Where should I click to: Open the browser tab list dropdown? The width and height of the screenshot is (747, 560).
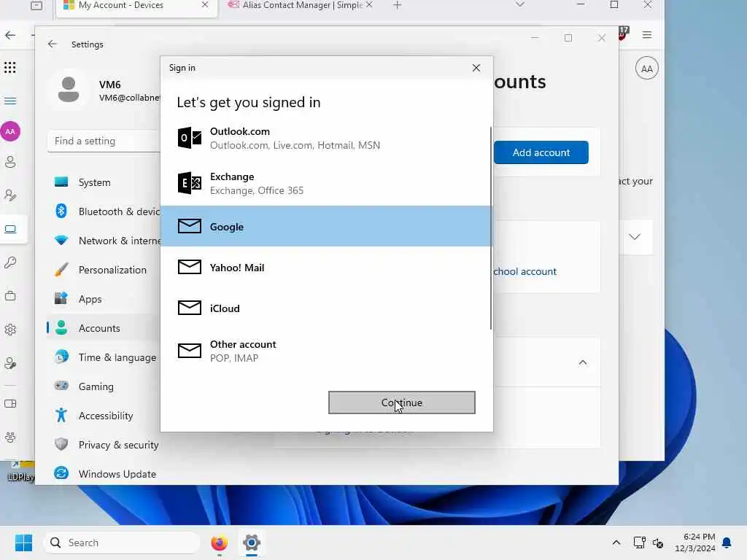coord(519,4)
